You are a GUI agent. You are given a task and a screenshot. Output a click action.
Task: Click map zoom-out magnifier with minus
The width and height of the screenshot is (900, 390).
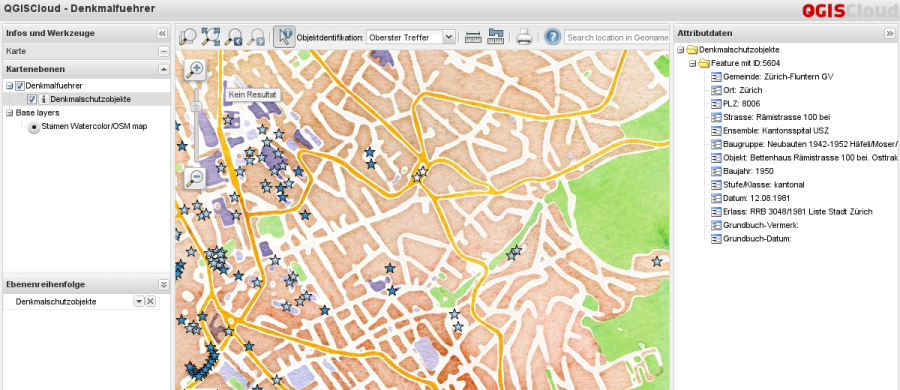click(195, 179)
